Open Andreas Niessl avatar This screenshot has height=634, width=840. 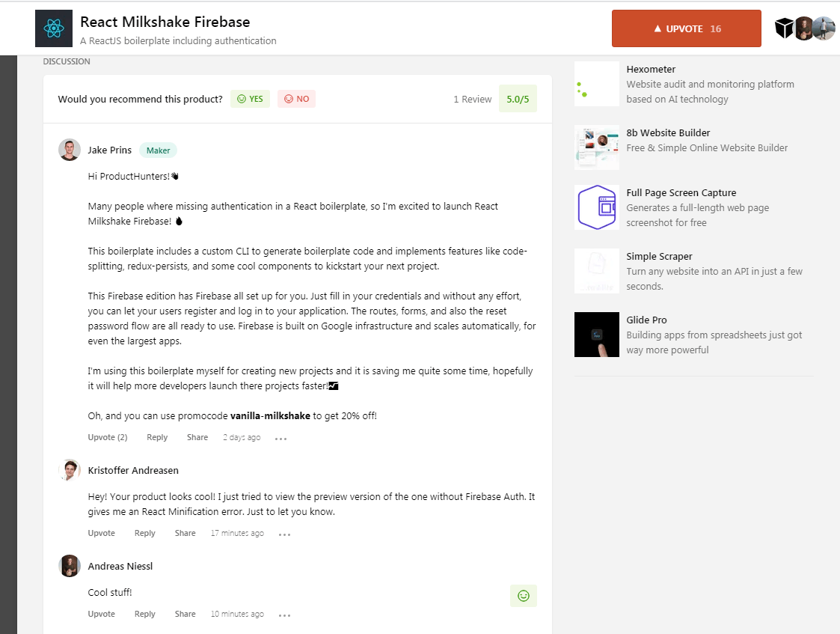pos(70,566)
